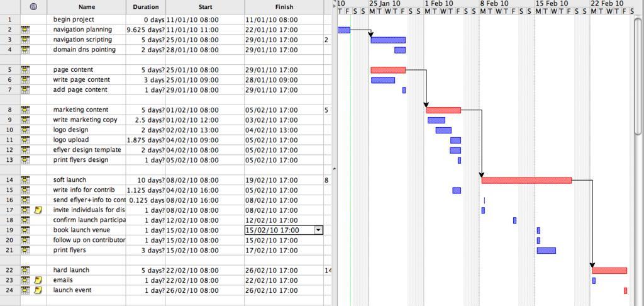Select the red soft launch Gantt bar
Image resolution: width=644 pixels, height=306 pixels.
(526, 180)
